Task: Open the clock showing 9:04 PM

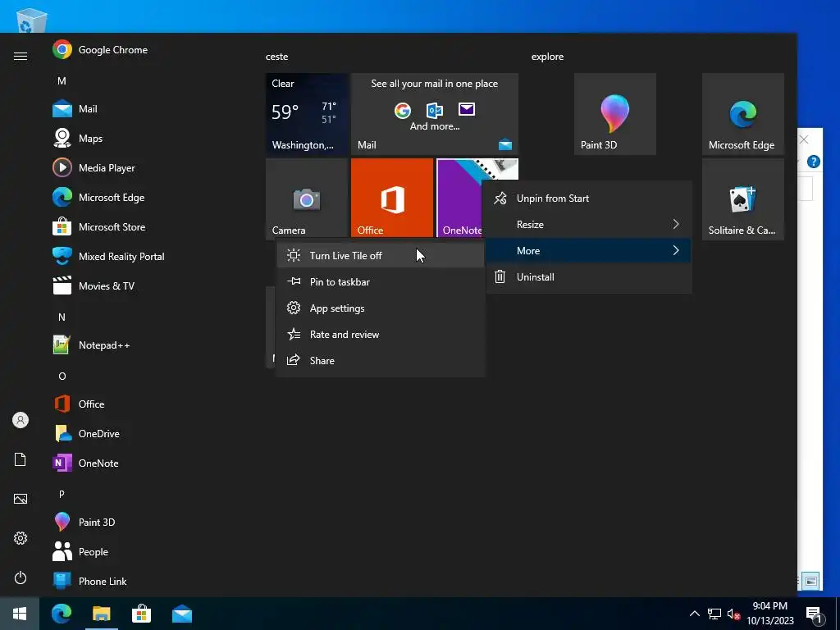Action: coord(770,614)
